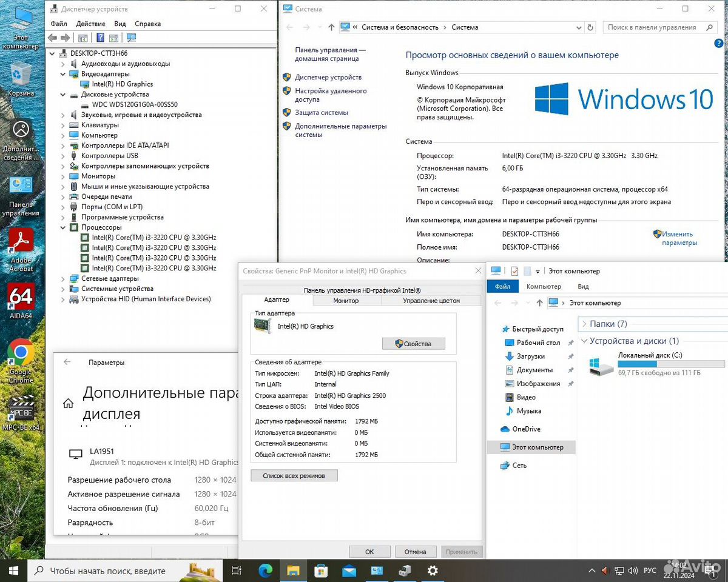Select WDC WDS120G1G0A-00SS50 disk device
The image size is (728, 582).
point(135,104)
